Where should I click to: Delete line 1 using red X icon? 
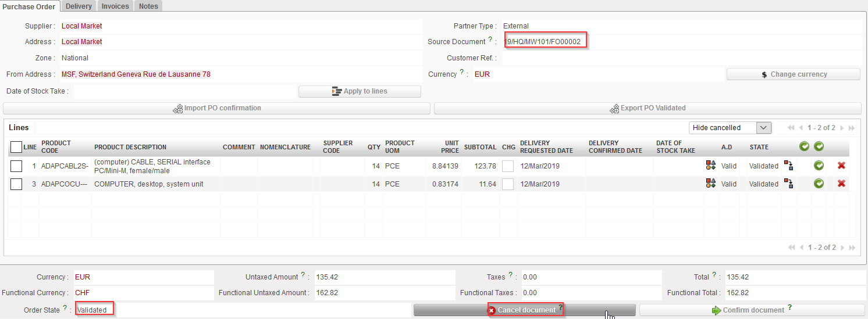tap(841, 166)
